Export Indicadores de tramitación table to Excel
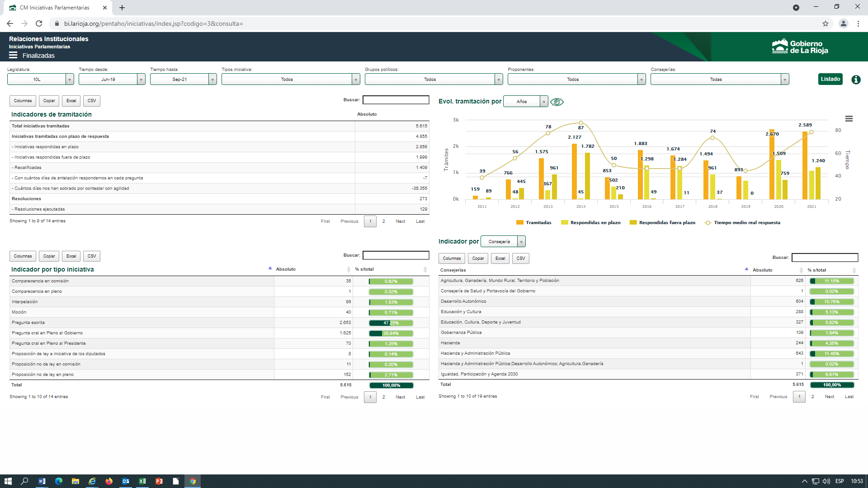The height and width of the screenshot is (488, 868). (71, 101)
